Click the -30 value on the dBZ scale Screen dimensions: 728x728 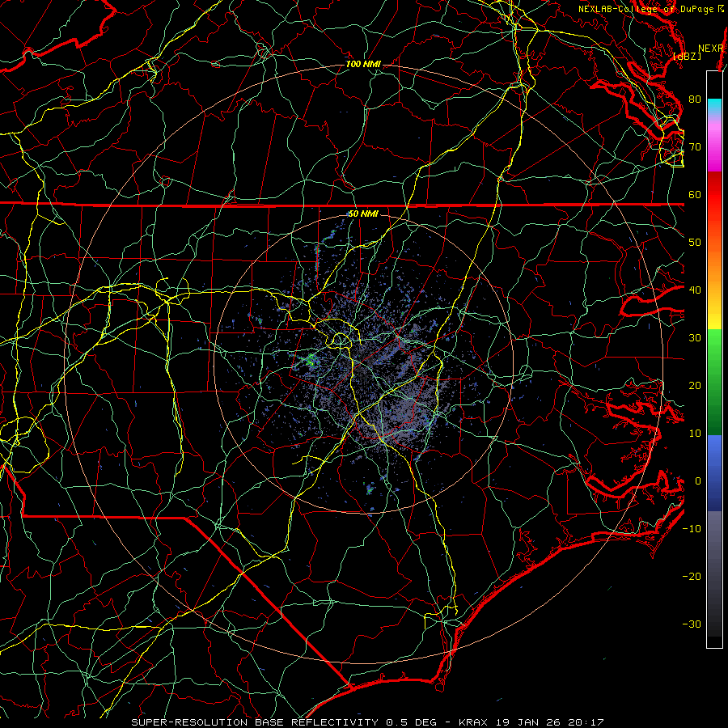[x=692, y=624]
